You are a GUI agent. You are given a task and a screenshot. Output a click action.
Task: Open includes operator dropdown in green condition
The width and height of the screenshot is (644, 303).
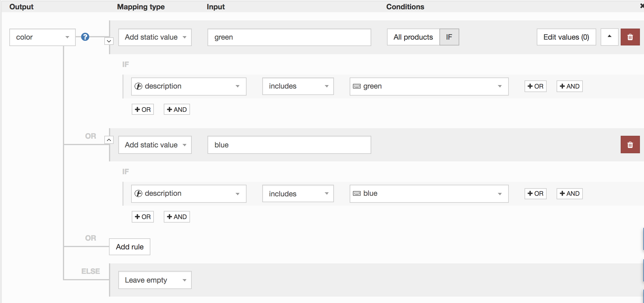[x=298, y=86]
